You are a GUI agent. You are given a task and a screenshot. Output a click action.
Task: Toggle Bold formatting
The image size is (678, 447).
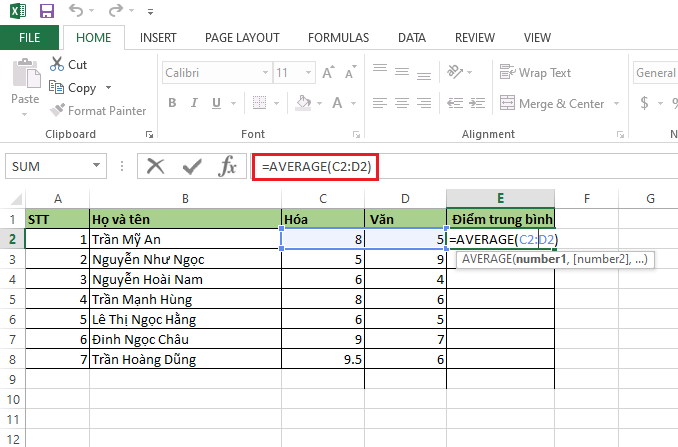172,103
